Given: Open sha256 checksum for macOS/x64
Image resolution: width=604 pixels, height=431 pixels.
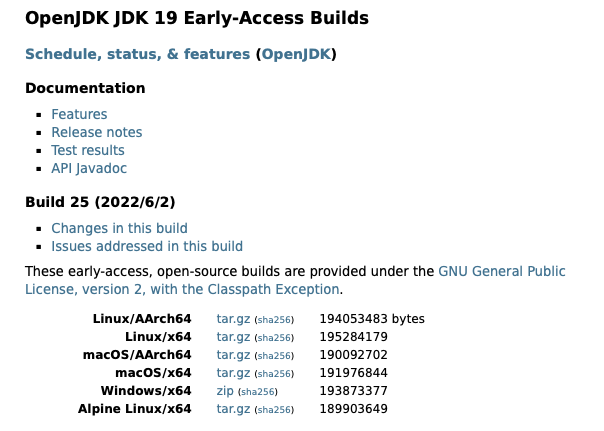Looking at the screenshot, I should pyautogui.click(x=274, y=374).
